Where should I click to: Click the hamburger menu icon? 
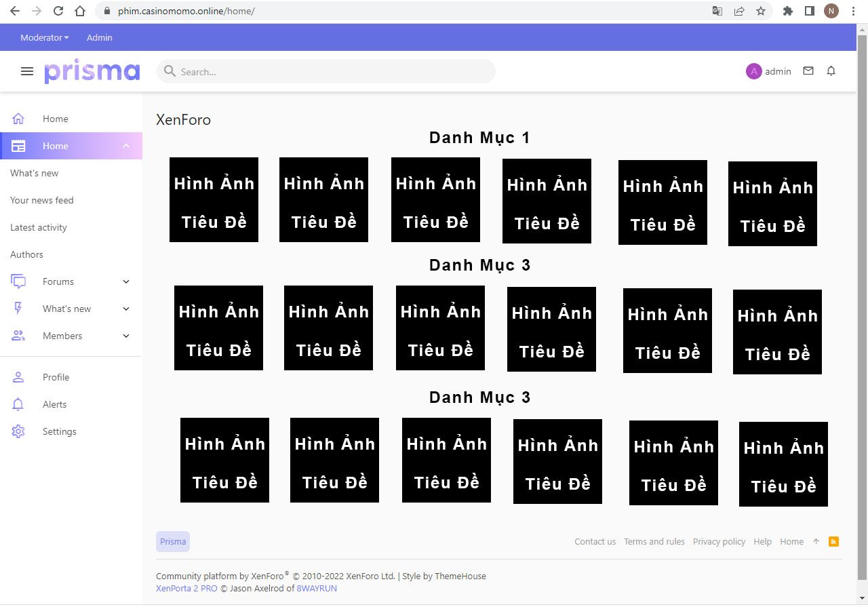[27, 71]
